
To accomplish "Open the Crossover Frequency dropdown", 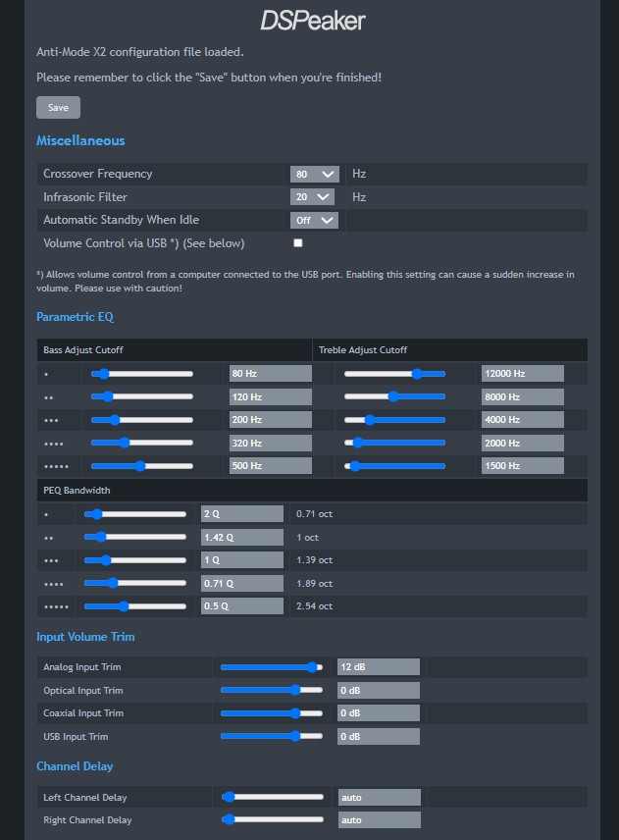I will point(314,174).
